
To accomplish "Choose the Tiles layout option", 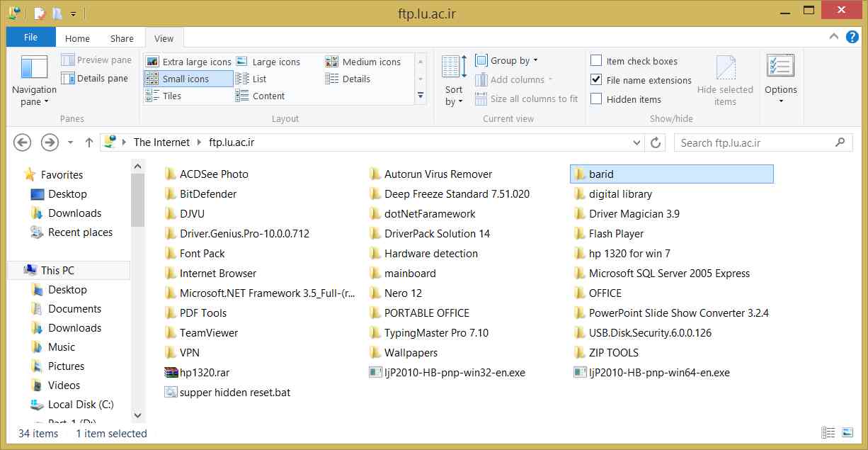I will point(164,96).
